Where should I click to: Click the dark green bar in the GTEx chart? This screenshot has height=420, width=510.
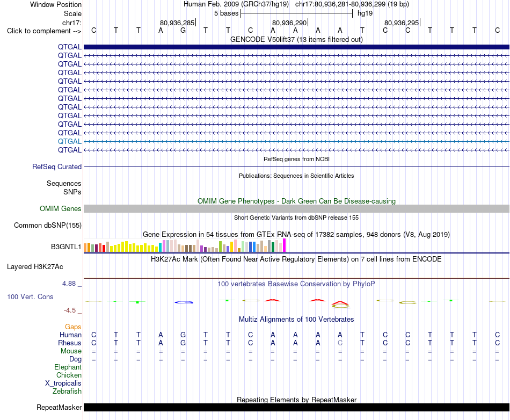(273, 247)
